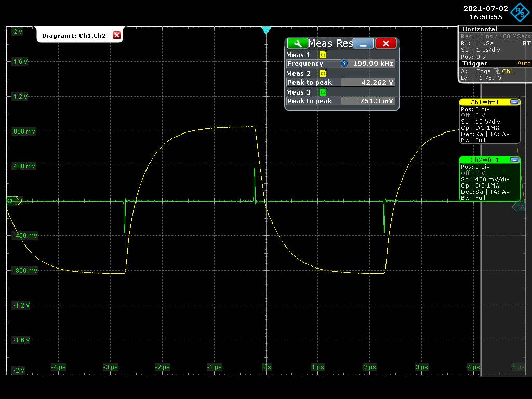
Task: Open measurement settings via the green wrench icon
Action: coord(297,44)
